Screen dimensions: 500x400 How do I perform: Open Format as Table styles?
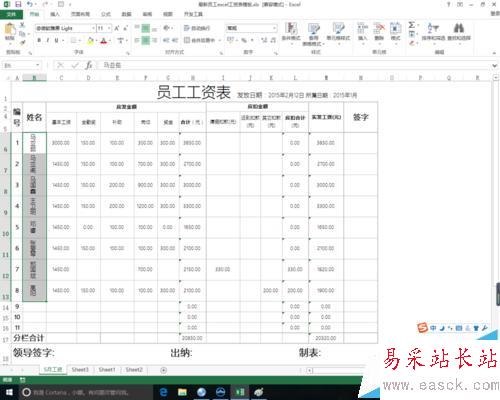(313, 34)
